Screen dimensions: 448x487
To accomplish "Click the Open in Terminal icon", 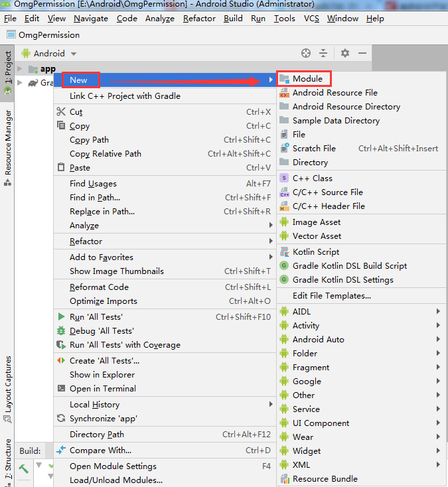I will tap(61, 388).
